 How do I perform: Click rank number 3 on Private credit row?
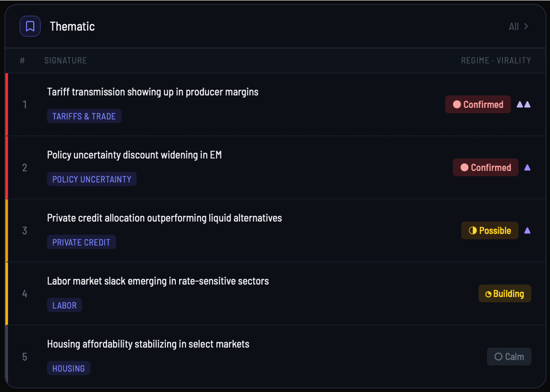25,231
